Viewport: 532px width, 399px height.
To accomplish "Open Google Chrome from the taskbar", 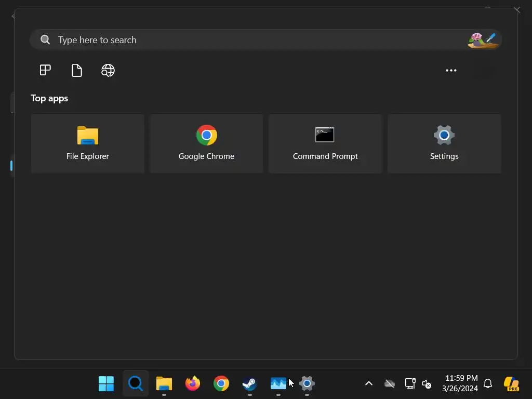I will pyautogui.click(x=221, y=384).
